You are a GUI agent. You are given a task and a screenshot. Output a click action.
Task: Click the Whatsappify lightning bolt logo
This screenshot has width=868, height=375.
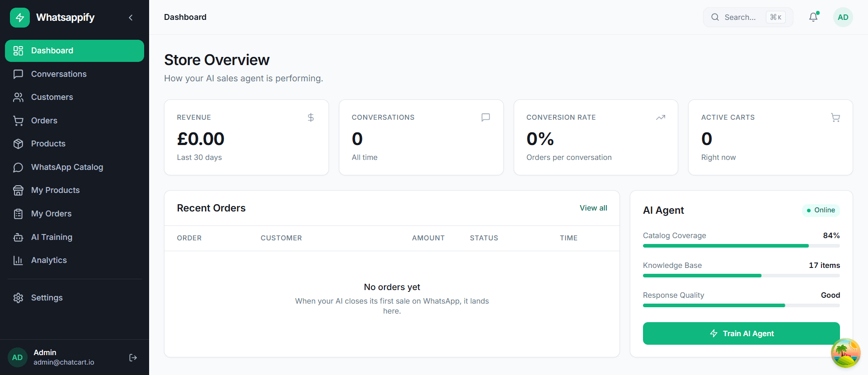(x=20, y=18)
